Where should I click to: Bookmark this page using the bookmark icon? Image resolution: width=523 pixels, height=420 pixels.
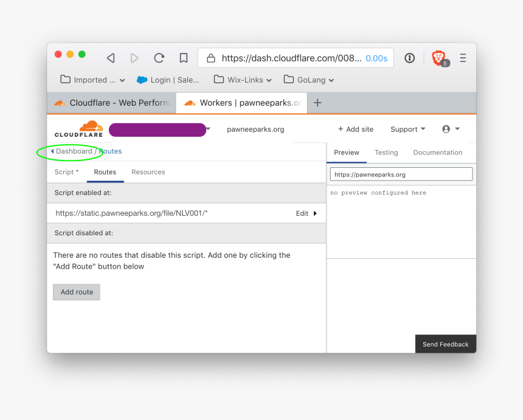pos(184,58)
